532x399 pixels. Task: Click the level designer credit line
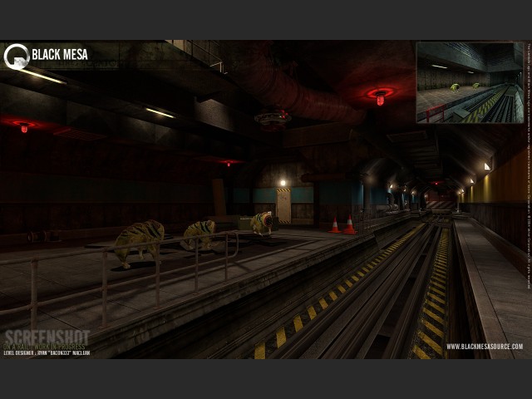coord(47,352)
